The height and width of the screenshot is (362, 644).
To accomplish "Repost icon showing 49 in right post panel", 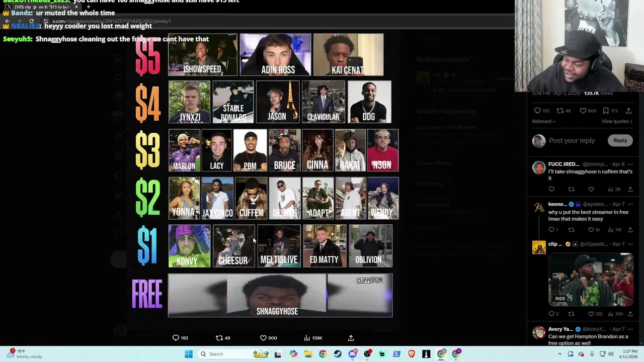I will pos(559,111).
